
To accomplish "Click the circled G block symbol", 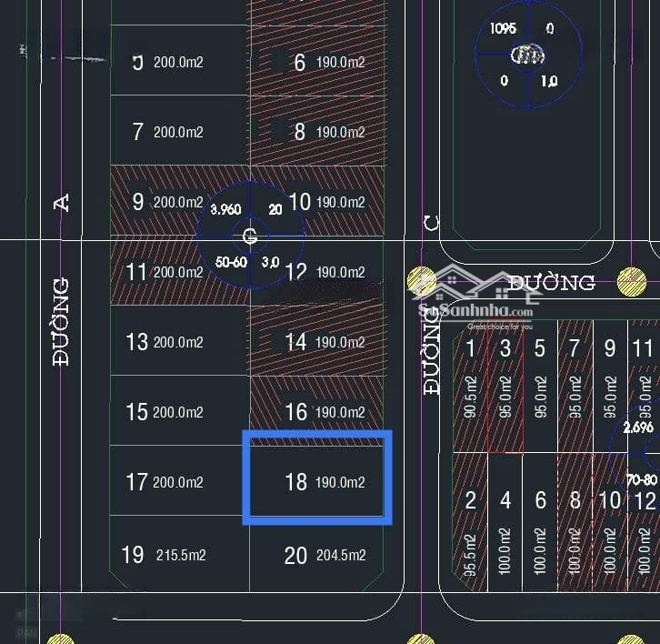I will click(x=250, y=237).
